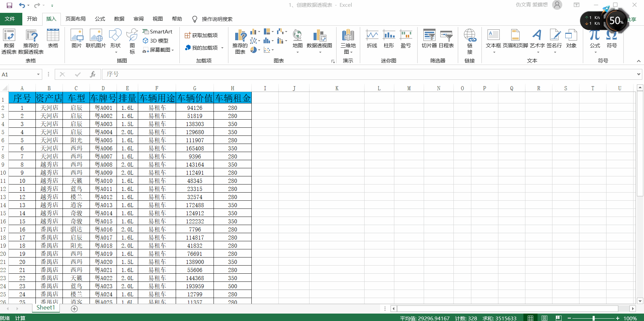This screenshot has height=321, width=644.
Task: Expand the Screenshot (屏幕截图) dropdown
Action: coord(173,50)
